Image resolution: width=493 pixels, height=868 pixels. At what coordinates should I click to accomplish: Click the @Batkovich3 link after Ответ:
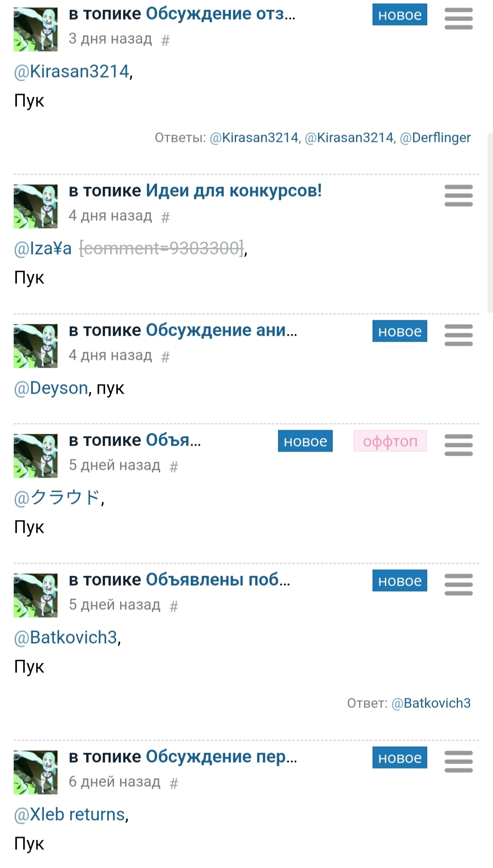tap(431, 703)
